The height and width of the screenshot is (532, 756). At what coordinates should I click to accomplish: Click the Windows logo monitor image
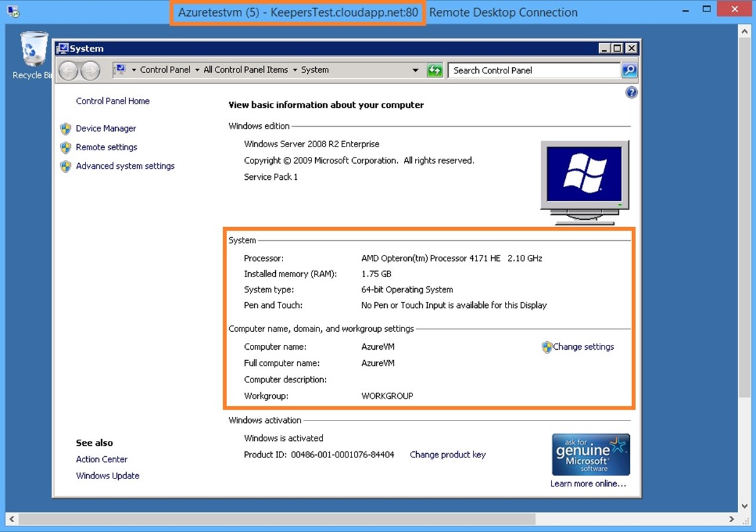585,182
